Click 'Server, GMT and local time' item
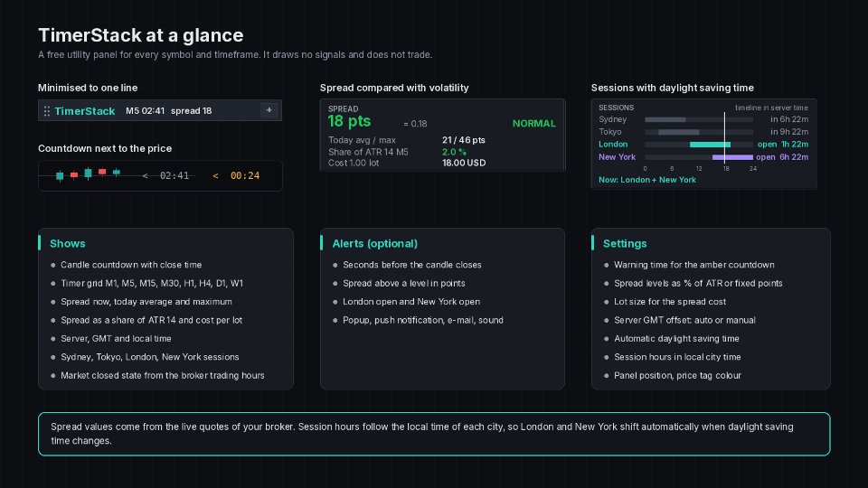This screenshot has height=488, width=868. pyautogui.click(x=116, y=338)
